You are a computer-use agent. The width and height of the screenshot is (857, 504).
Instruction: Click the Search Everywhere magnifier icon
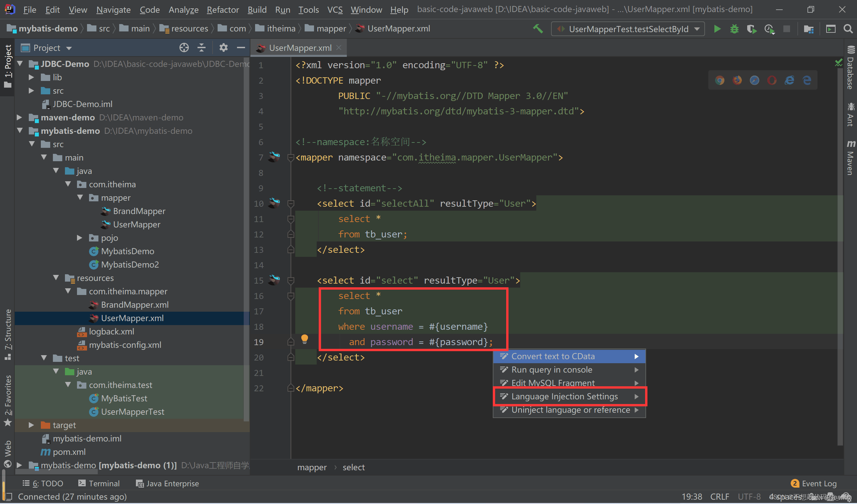[x=848, y=29]
